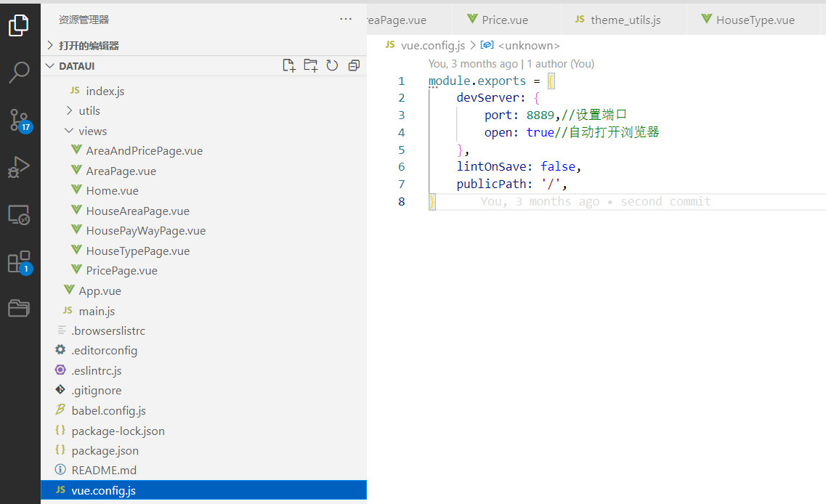Image resolution: width=826 pixels, height=504 pixels.
Task: Open the explorer more actions ellipsis menu
Action: 346,19
